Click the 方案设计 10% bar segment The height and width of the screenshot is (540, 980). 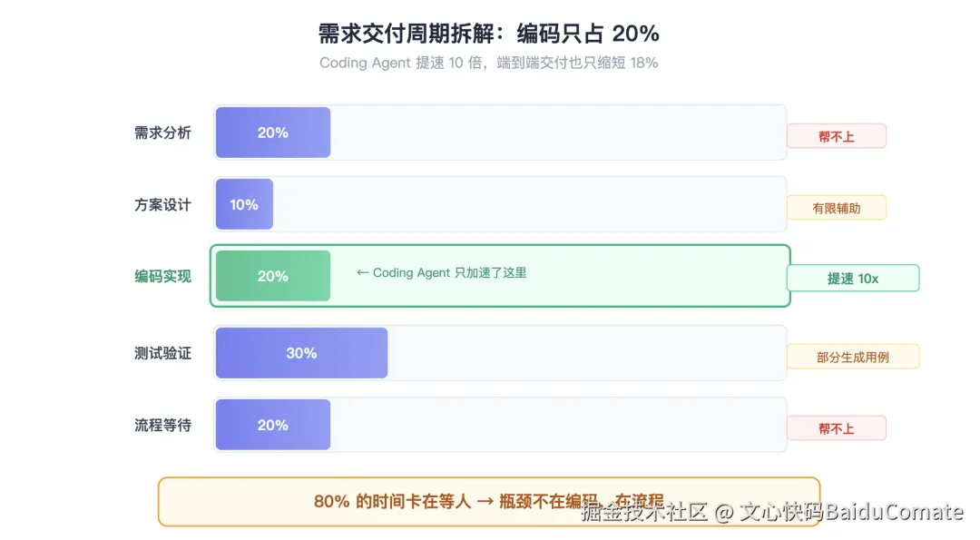coord(244,204)
